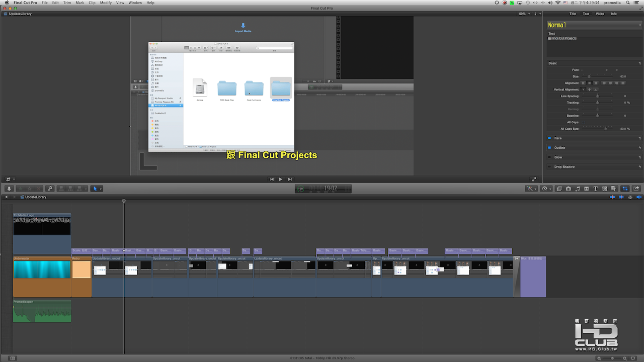Open viewer zoom 59% menu
Viewport: 644px width, 362px height.
[x=523, y=14]
